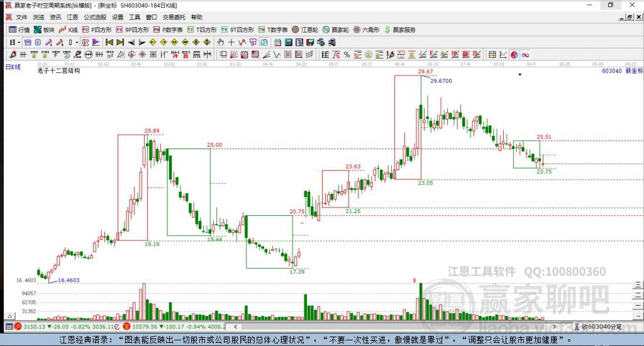644x346 pixels.
Task: Jump to last bar icon
Action: pos(120,42)
